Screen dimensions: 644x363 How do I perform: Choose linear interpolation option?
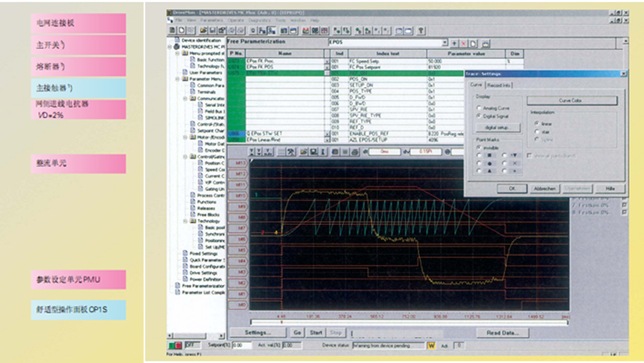(537, 123)
